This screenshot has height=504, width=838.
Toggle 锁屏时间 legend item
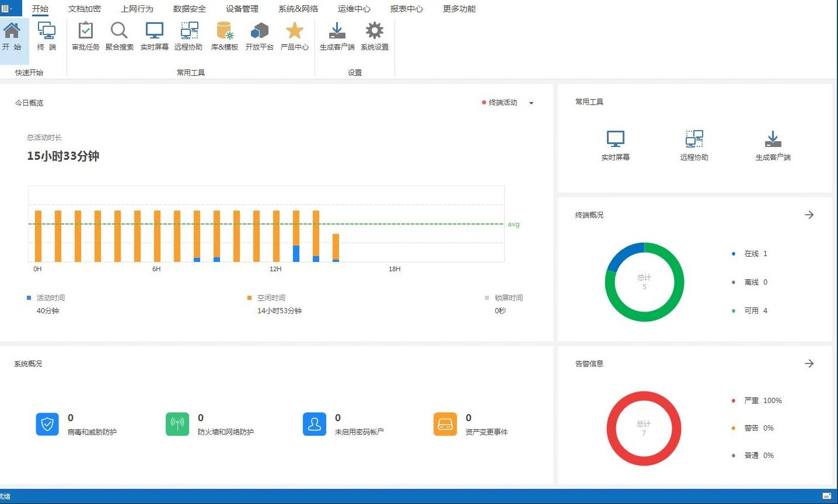(504, 297)
